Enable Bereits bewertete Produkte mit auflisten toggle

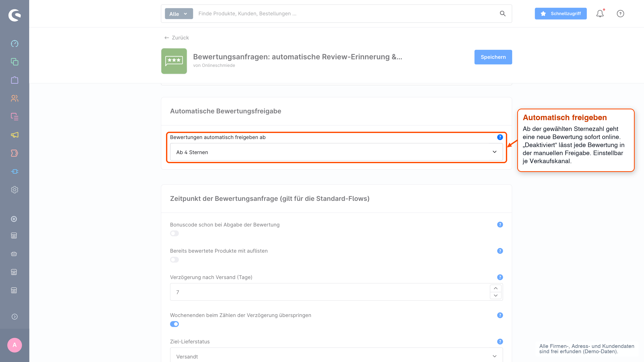(174, 260)
